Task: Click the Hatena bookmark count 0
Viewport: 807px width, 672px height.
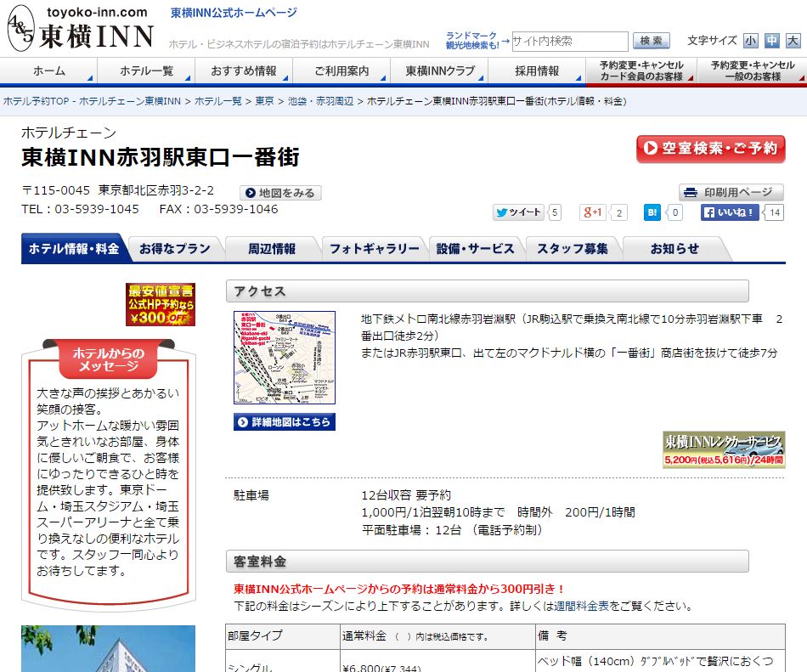Action: 674,212
